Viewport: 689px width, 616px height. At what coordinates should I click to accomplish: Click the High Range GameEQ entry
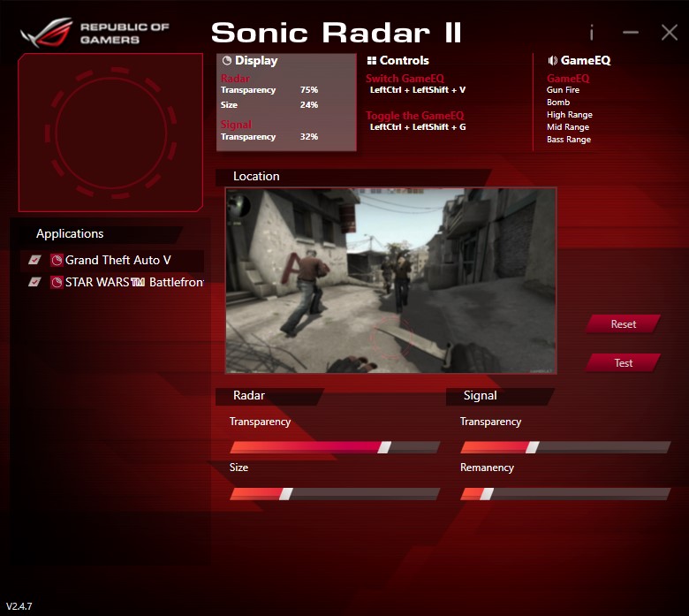click(x=570, y=115)
